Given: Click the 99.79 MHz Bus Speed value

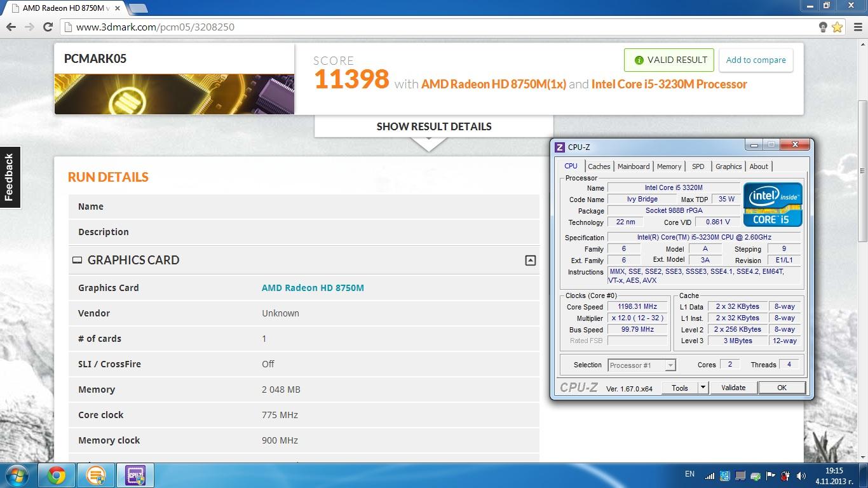Looking at the screenshot, I should (637, 329).
